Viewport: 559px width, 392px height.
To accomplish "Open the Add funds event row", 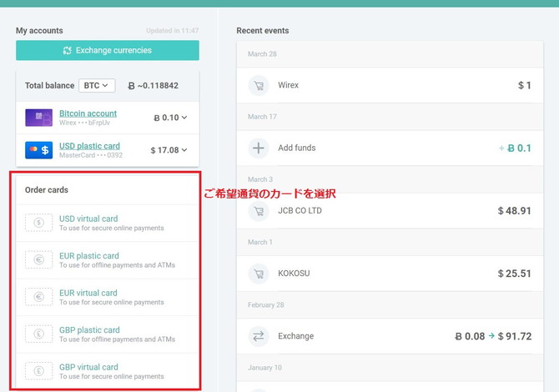I will coord(390,148).
